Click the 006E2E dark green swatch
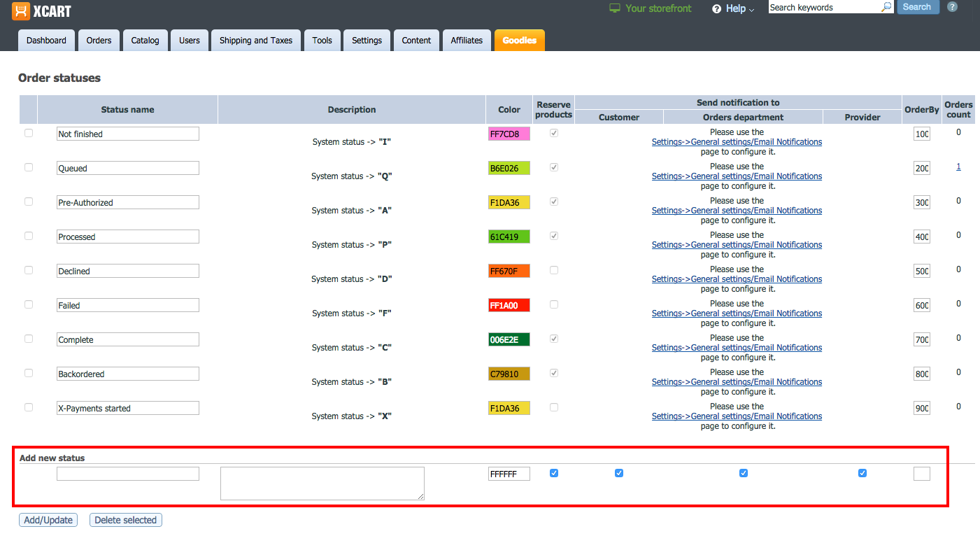 tap(509, 339)
